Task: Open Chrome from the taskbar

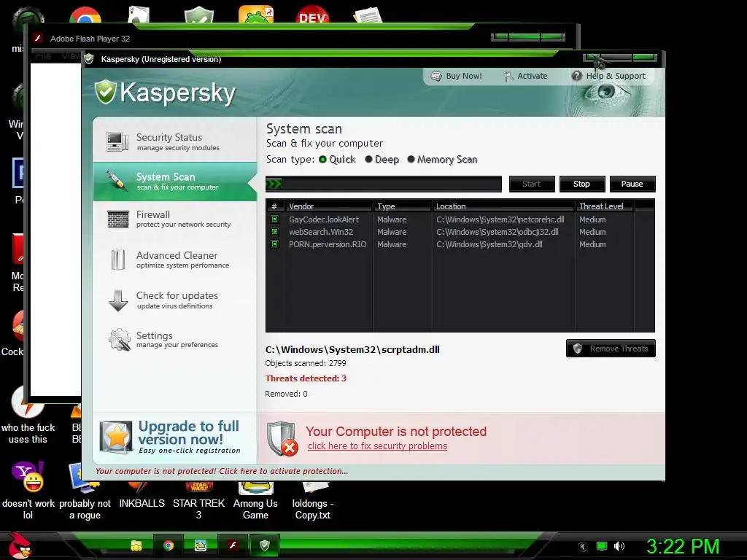Action: (x=169, y=545)
